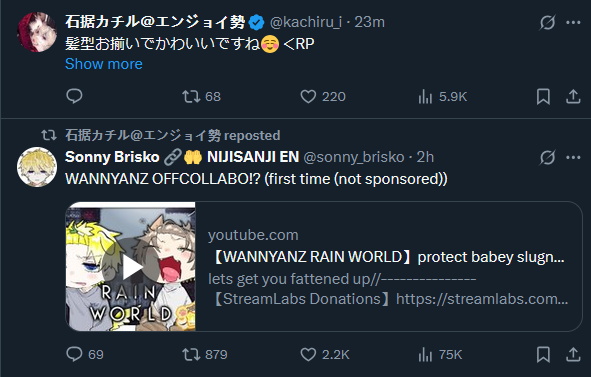Bookmark Sonny Brisko's post

(x=543, y=354)
